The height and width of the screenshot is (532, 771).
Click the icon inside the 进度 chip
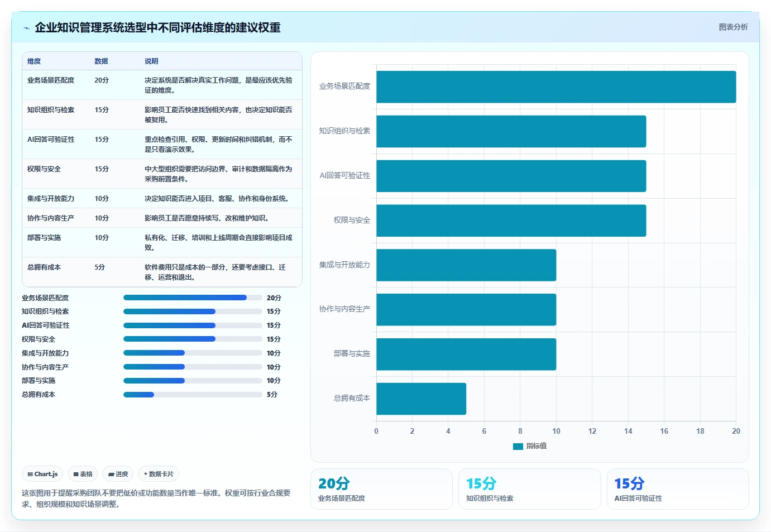point(111,475)
